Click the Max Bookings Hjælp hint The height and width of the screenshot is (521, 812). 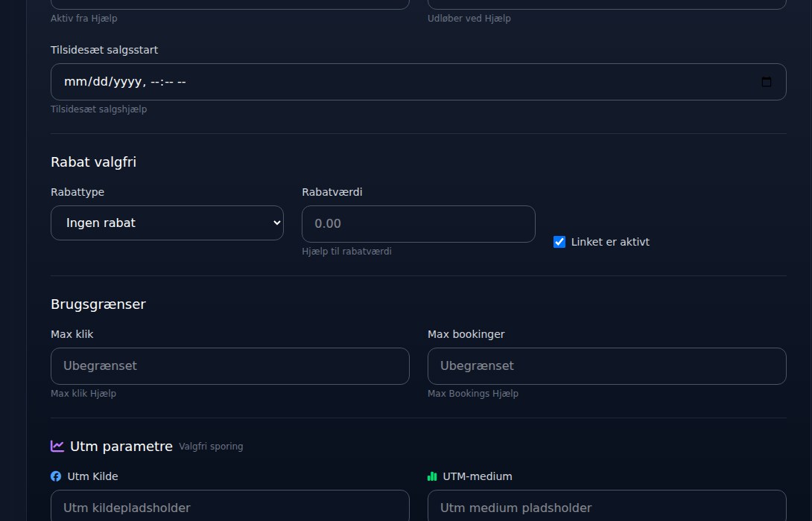(x=473, y=394)
